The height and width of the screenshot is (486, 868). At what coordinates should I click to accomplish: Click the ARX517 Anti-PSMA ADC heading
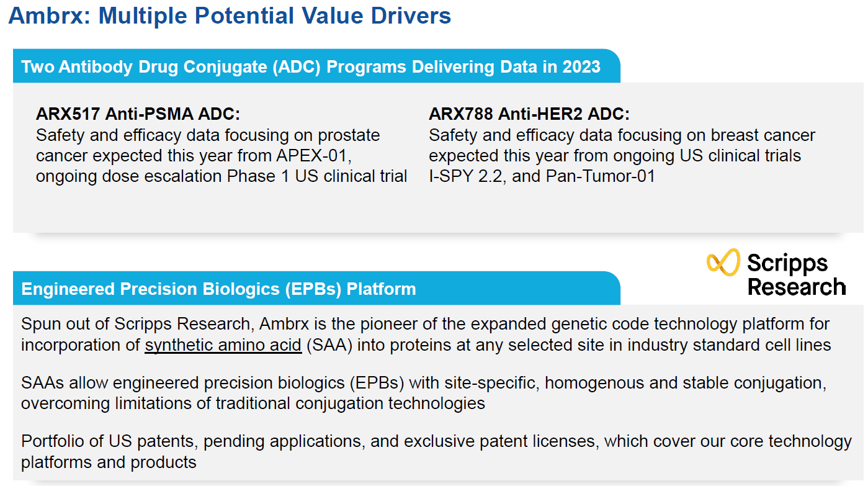(138, 114)
